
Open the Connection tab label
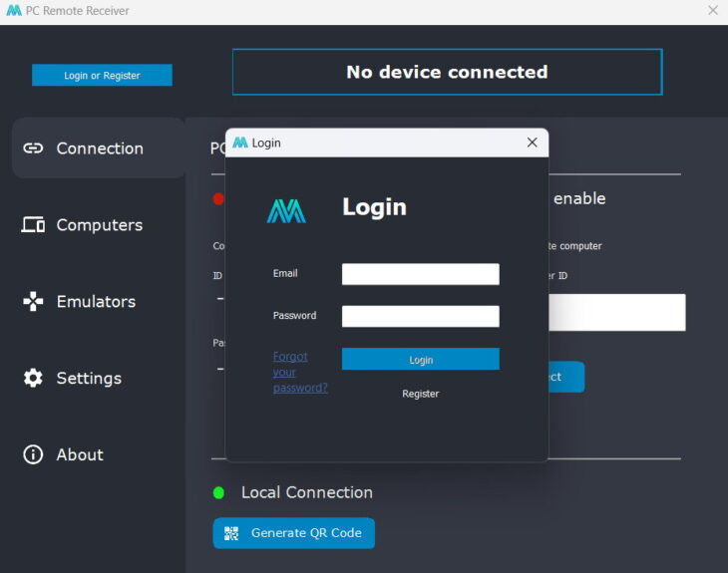(100, 148)
